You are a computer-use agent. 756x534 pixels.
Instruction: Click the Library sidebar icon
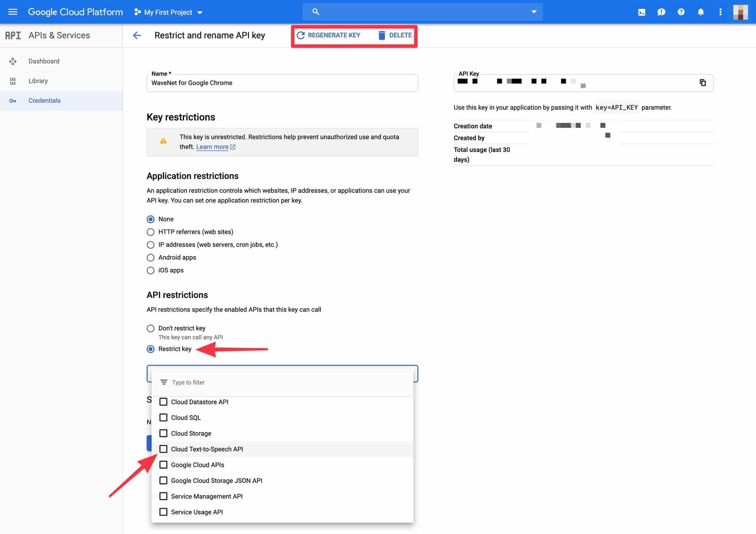(13, 81)
